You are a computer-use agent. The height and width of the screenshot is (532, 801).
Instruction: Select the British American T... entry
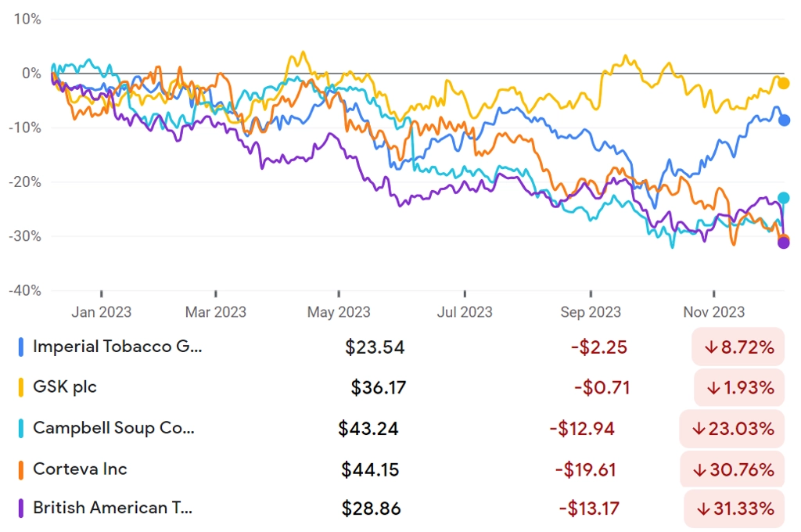(x=401, y=509)
